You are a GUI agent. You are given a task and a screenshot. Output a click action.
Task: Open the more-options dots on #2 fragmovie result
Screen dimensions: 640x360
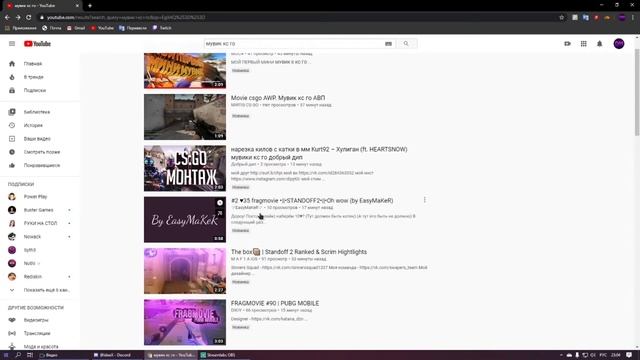tap(424, 200)
